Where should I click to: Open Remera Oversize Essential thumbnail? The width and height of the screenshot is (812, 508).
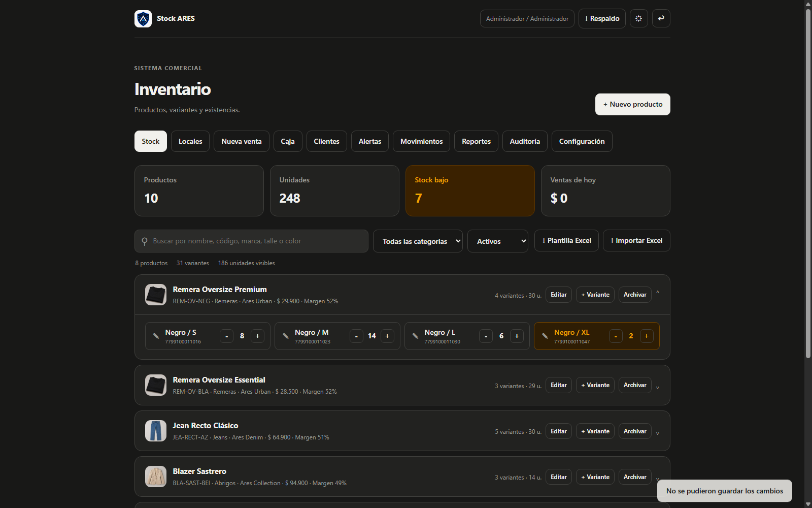(156, 385)
